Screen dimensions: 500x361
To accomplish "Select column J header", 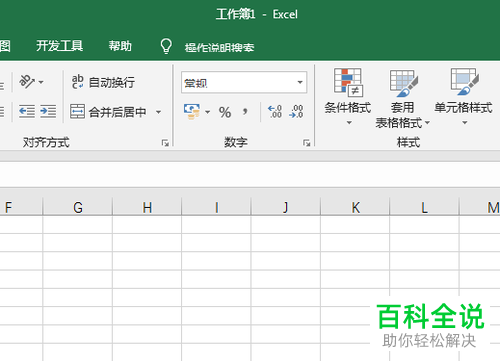I will 286,207.
